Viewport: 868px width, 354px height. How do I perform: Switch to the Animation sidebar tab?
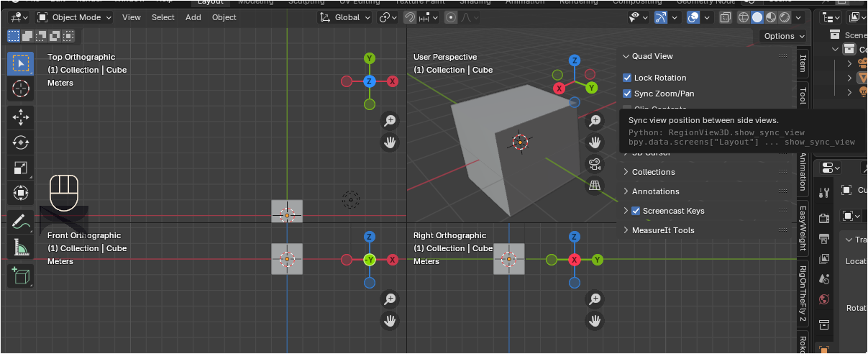coord(803,173)
